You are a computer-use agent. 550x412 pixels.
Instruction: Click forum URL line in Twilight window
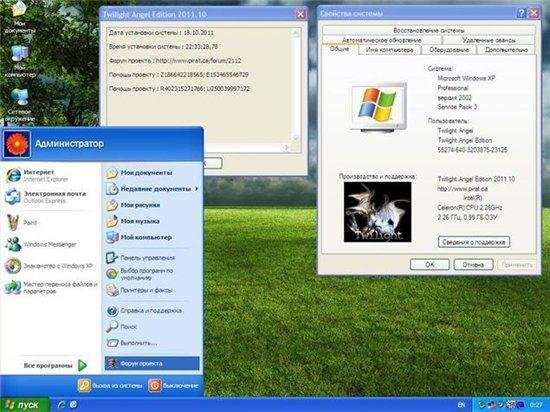coord(175,61)
